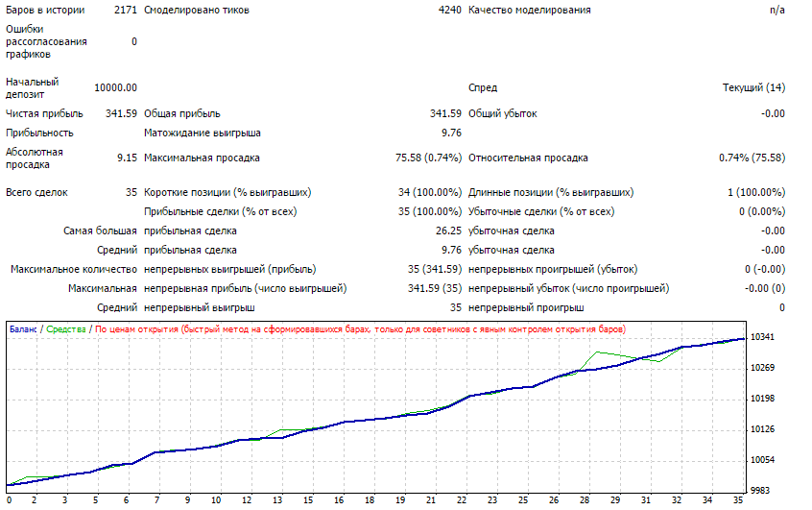Image resolution: width=812 pixels, height=510 pixels.
Task: Select the initial deposit value 10000.00
Action: pyautogui.click(x=115, y=87)
